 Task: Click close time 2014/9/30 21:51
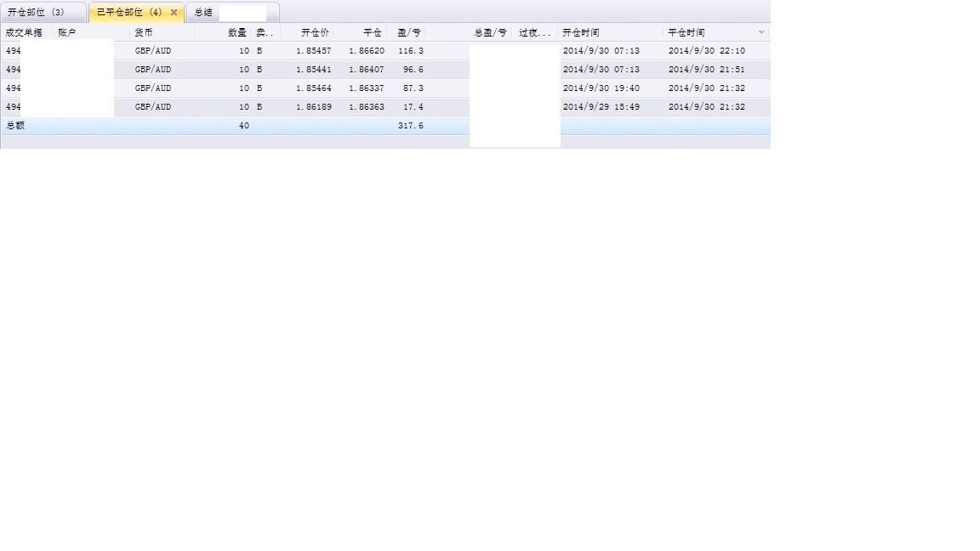pos(706,70)
